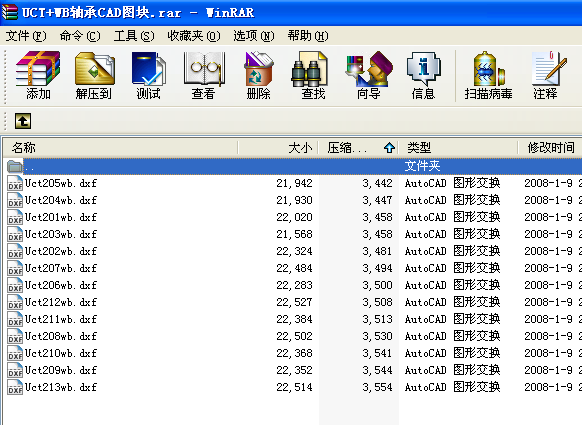The height and width of the screenshot is (425, 582).
Task: Click size value 22,352
Action: tap(294, 370)
